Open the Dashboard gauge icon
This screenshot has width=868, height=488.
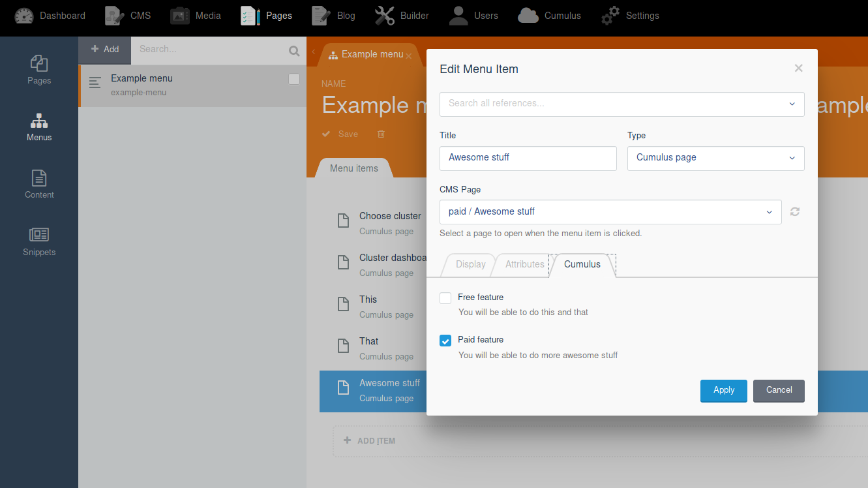pyautogui.click(x=24, y=16)
